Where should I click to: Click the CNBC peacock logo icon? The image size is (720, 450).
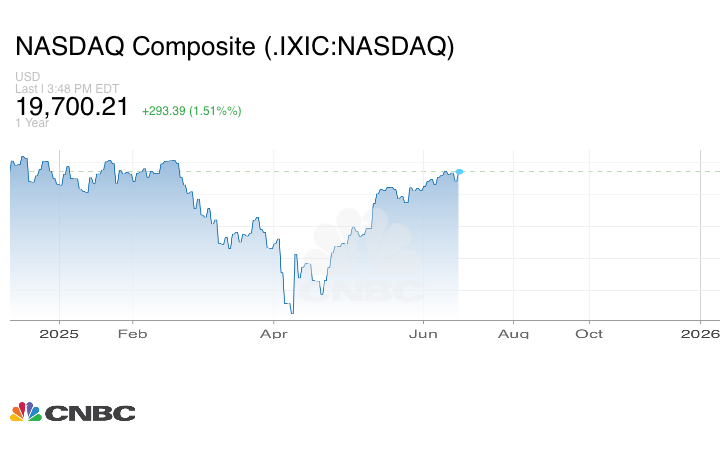pos(26,412)
